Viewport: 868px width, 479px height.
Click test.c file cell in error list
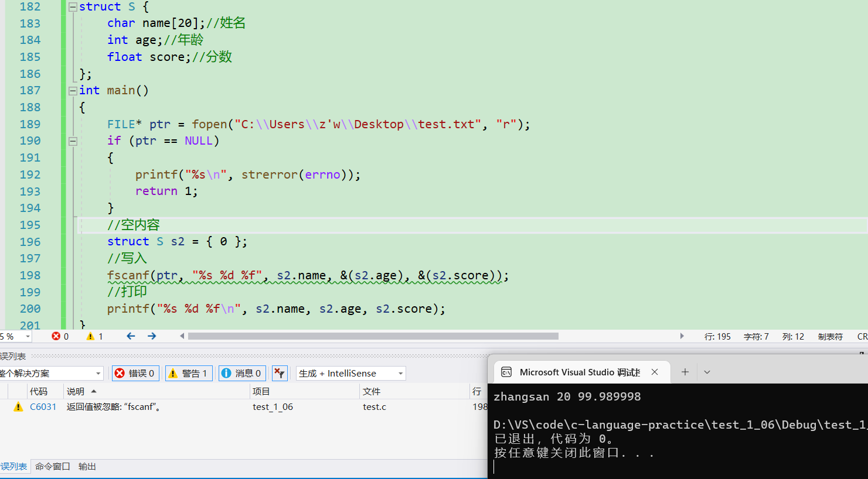(375, 407)
